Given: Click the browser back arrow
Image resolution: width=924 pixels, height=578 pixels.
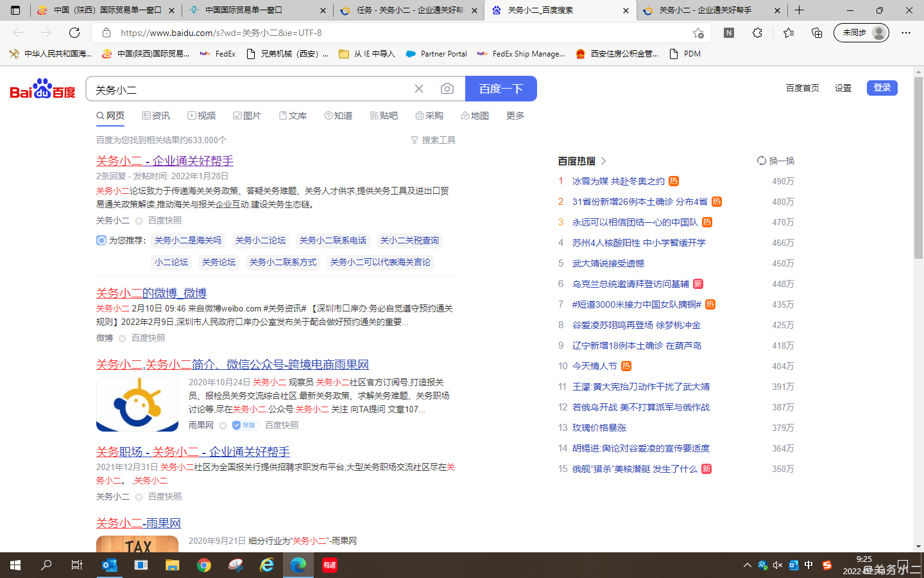Looking at the screenshot, I should coord(18,33).
